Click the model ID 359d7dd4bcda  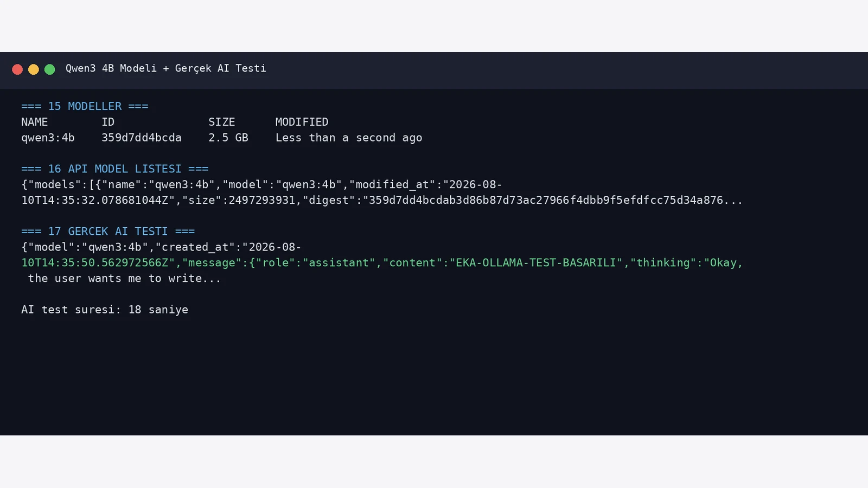(141, 138)
